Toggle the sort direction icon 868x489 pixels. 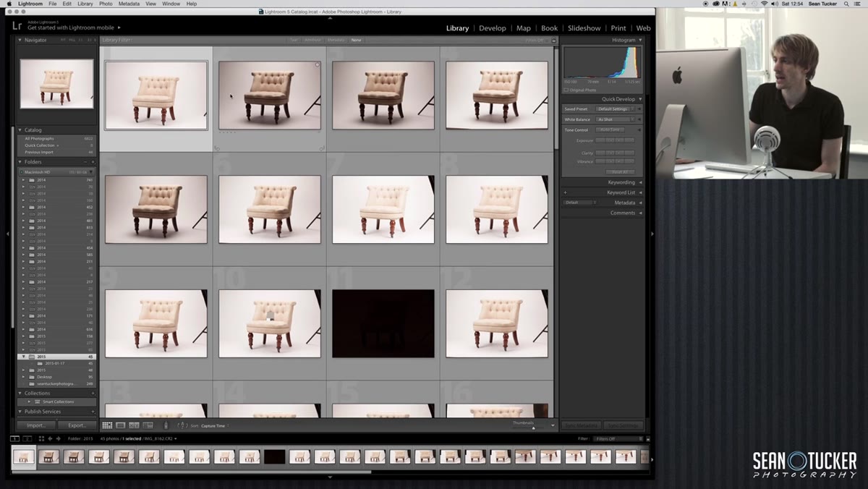182,425
